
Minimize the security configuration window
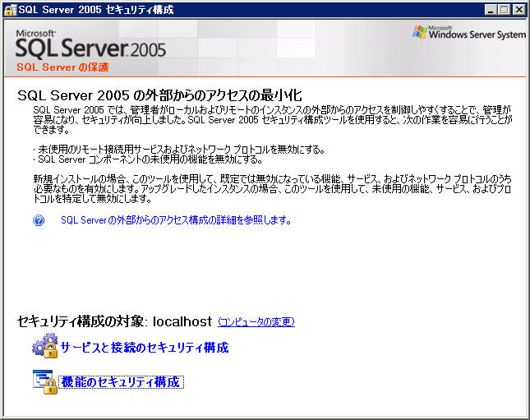coord(491,10)
